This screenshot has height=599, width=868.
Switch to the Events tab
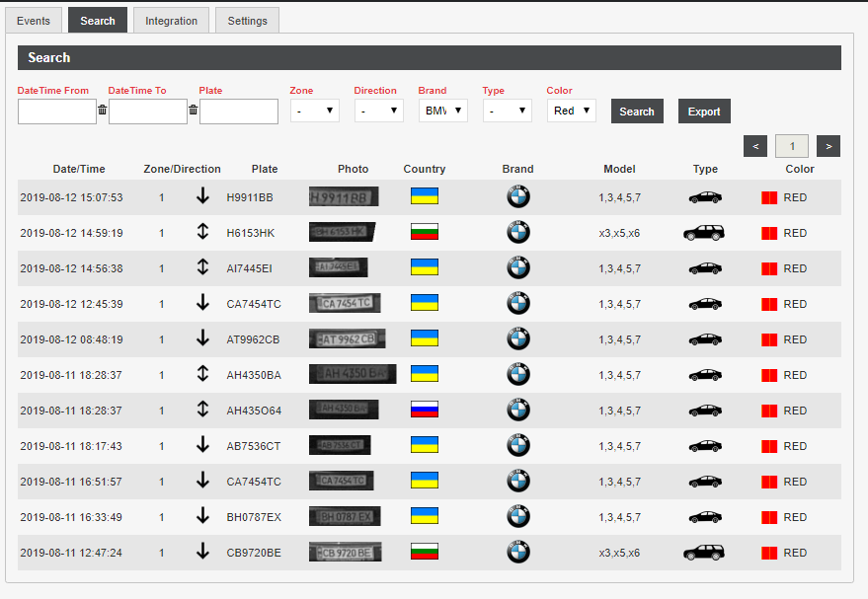[34, 21]
